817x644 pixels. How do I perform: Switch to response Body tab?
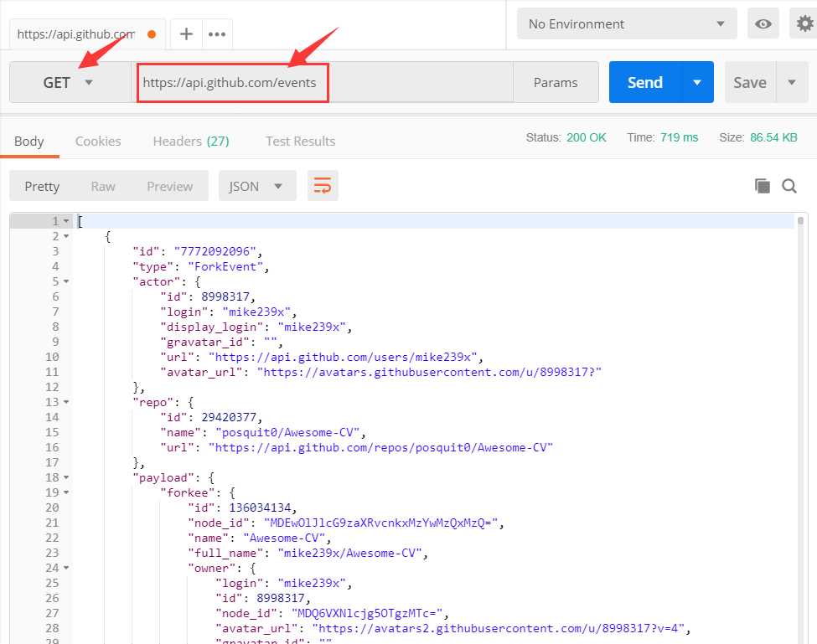click(x=29, y=141)
